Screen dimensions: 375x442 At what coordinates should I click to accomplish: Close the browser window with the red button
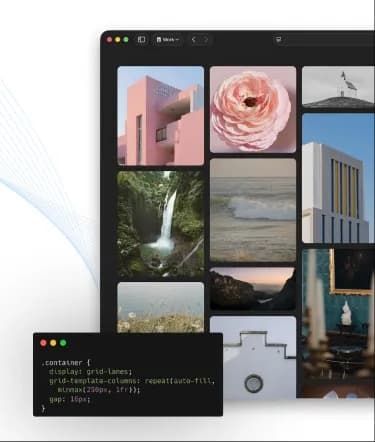pos(110,40)
